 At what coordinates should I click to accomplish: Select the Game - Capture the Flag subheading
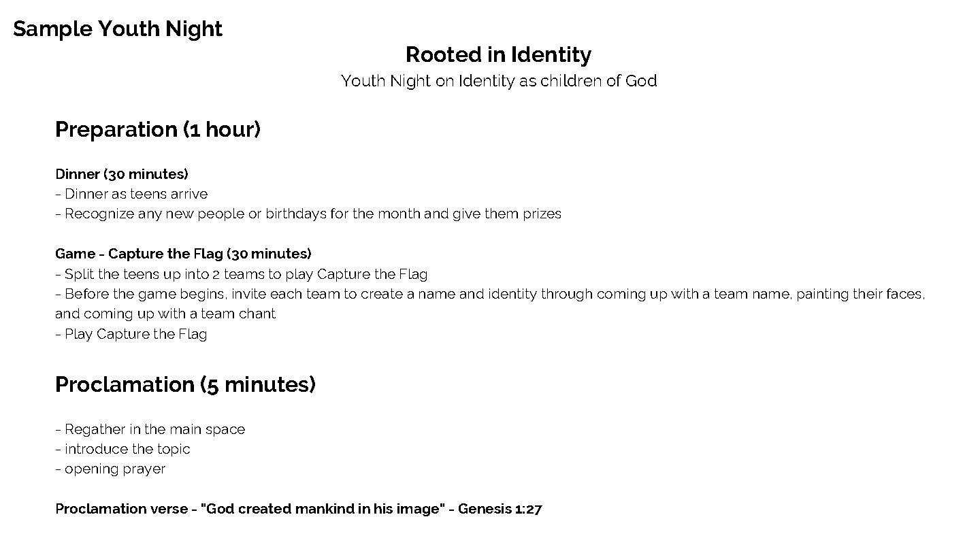(x=184, y=254)
